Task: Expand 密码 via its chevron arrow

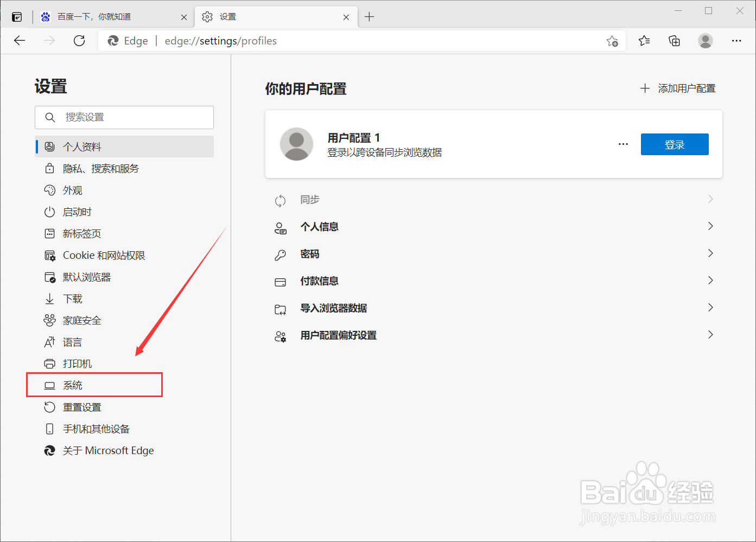Action: point(710,253)
